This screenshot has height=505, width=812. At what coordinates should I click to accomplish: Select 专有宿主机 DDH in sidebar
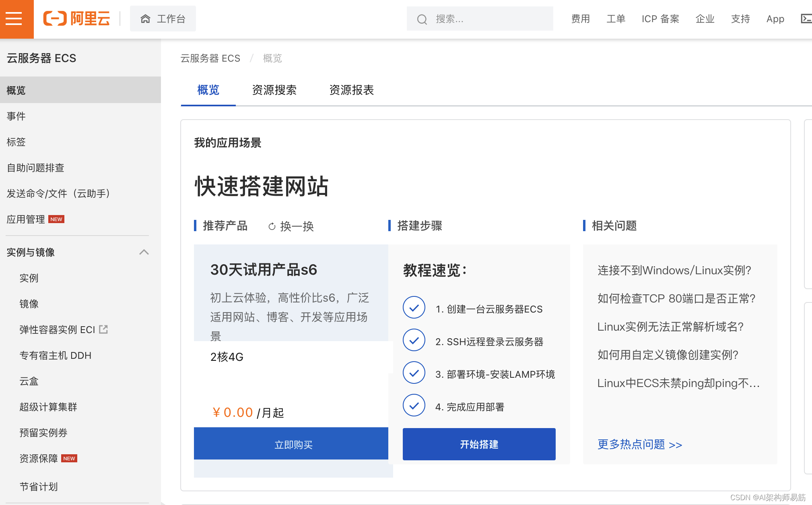click(x=80, y=355)
